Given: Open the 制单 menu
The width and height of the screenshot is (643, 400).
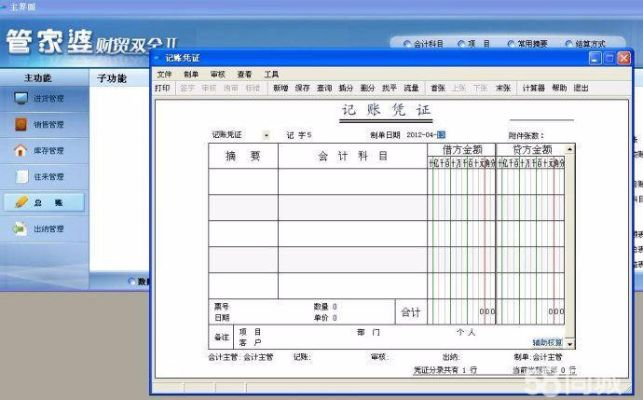Looking at the screenshot, I should pos(191,74).
